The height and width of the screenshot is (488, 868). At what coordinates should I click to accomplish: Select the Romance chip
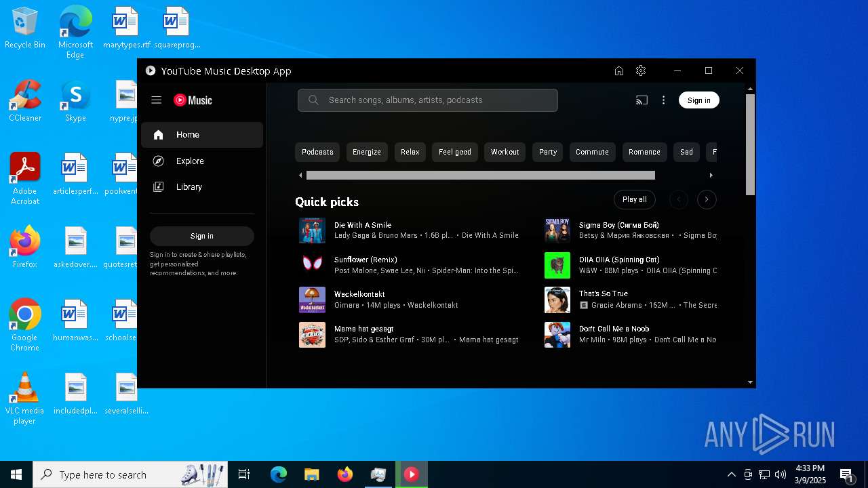pos(644,152)
